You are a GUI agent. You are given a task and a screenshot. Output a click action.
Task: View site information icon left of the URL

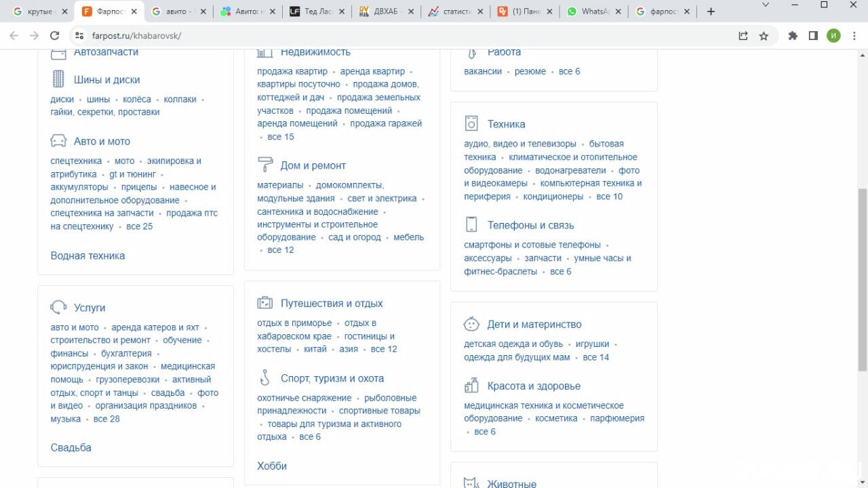coord(79,36)
